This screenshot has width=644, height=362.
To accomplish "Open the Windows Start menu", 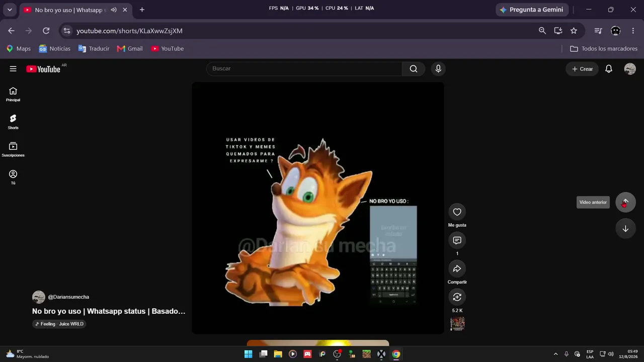I will point(248,354).
